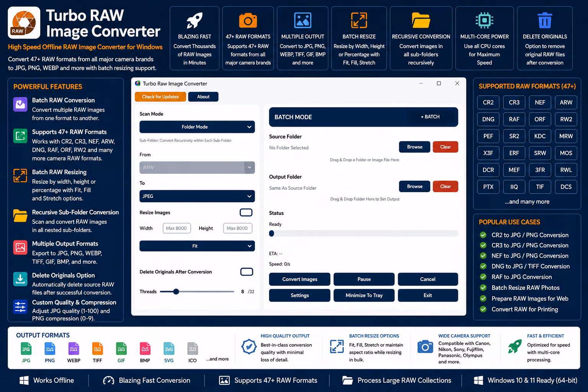This screenshot has width=588, height=392.
Task: Click the Recursive Conversion folder icon at top
Action: point(421,20)
